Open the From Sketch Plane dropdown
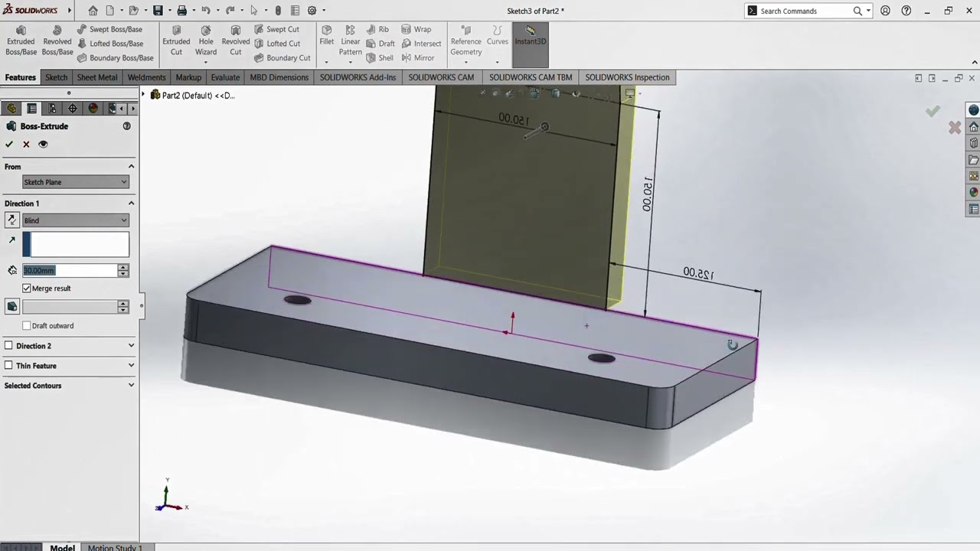Viewport: 980px width, 551px height. (76, 182)
